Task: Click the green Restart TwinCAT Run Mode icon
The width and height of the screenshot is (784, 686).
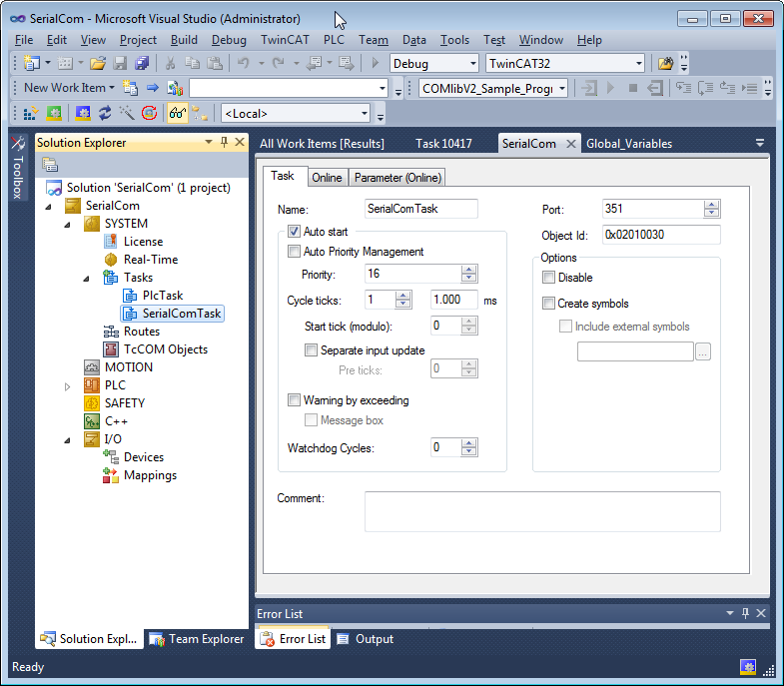Action: pyautogui.click(x=54, y=113)
